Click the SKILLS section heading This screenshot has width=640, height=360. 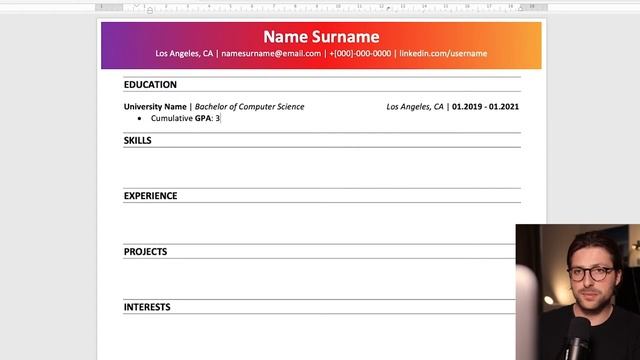(138, 140)
